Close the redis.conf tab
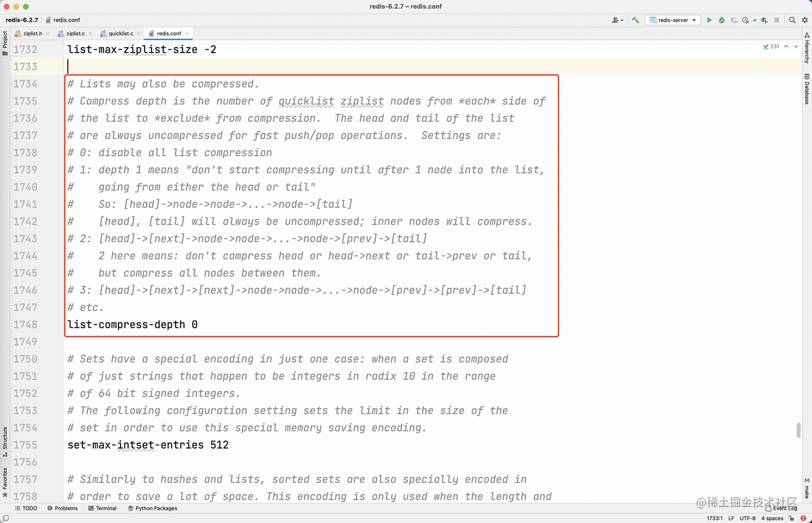The width and height of the screenshot is (812, 523). pos(187,34)
